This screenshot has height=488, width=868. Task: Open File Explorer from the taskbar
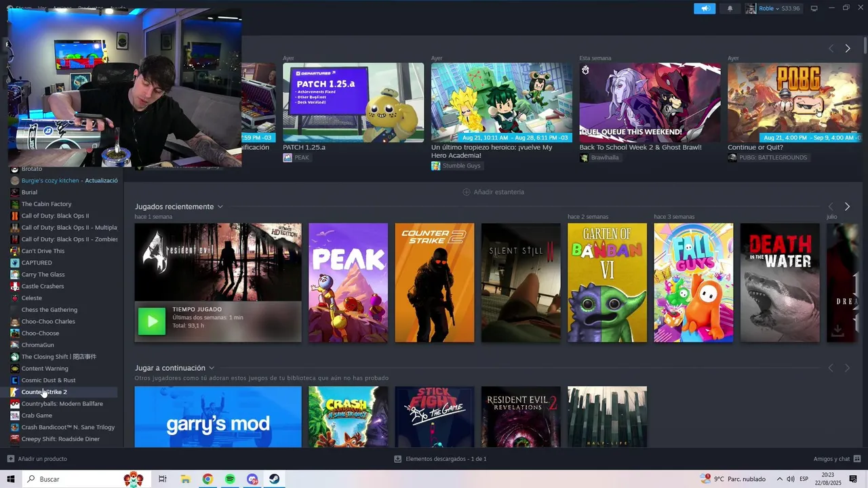point(185,479)
